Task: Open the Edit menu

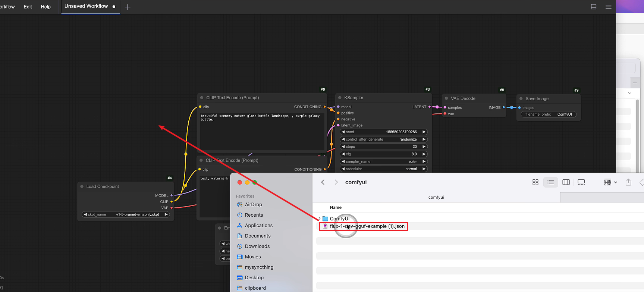Action: pos(28,7)
